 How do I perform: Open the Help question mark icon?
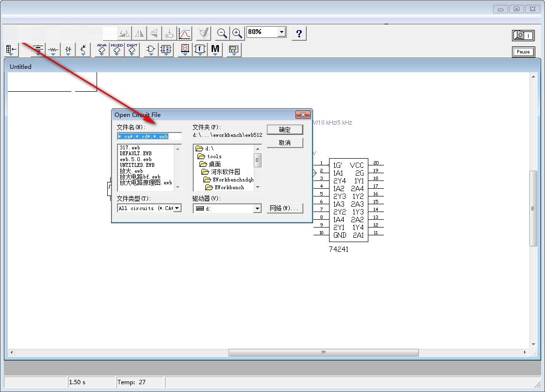[299, 33]
